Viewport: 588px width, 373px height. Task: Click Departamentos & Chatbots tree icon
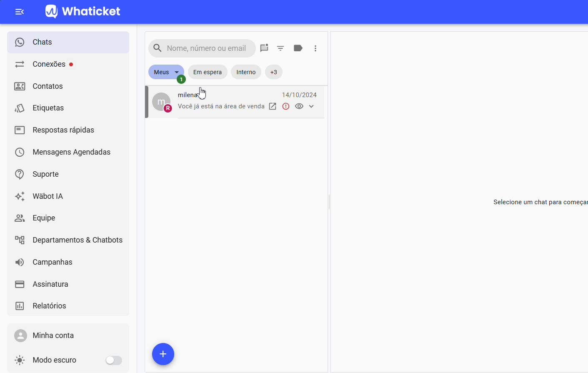pyautogui.click(x=20, y=240)
